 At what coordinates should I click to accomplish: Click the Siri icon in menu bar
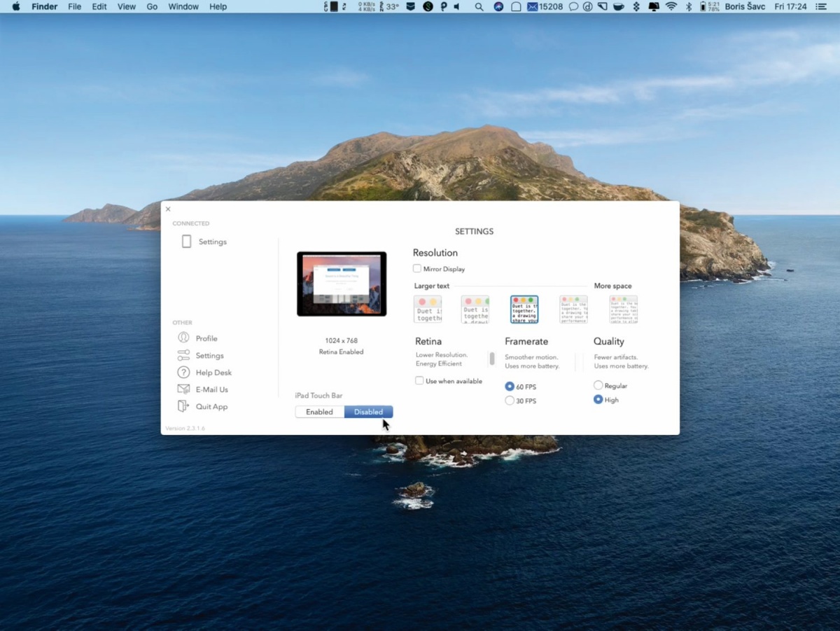coord(498,6)
